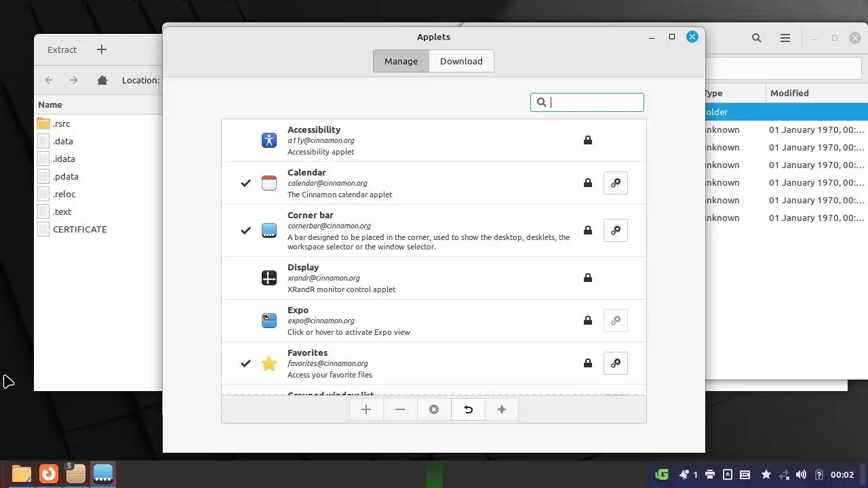Viewport: 868px width, 488px height.
Task: Click the Expo applet settings gears
Action: pyautogui.click(x=616, y=321)
